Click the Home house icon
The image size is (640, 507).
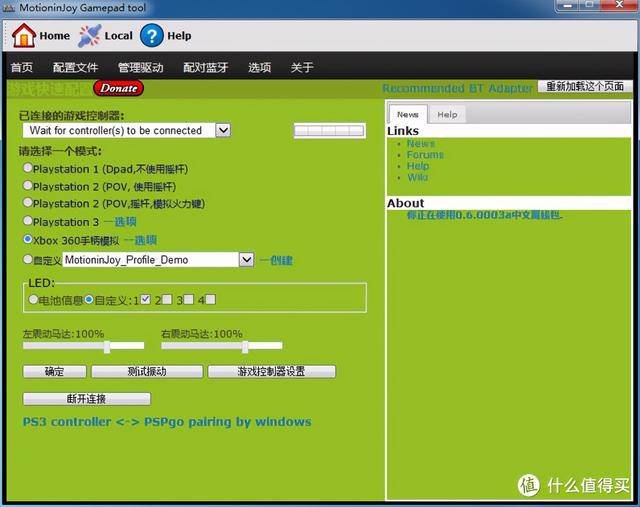point(24,36)
